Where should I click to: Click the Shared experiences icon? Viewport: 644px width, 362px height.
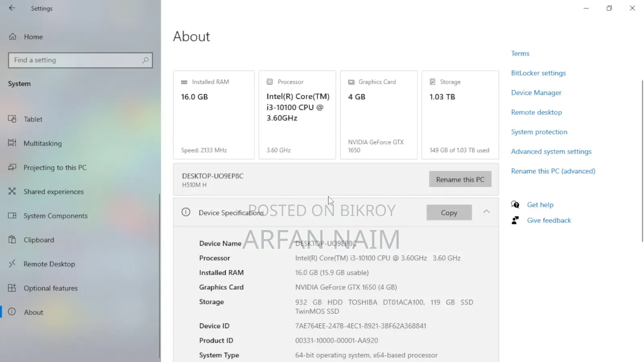[12, 191]
